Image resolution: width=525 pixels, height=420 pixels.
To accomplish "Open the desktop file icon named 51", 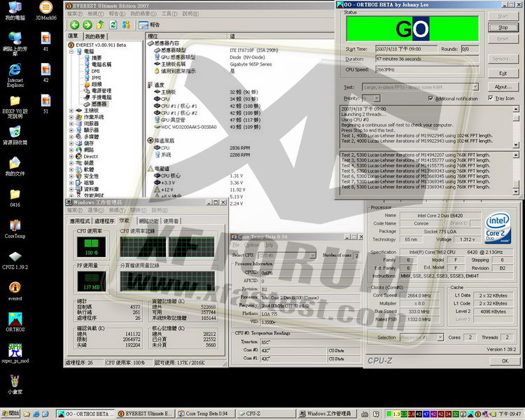I will click(46, 104).
